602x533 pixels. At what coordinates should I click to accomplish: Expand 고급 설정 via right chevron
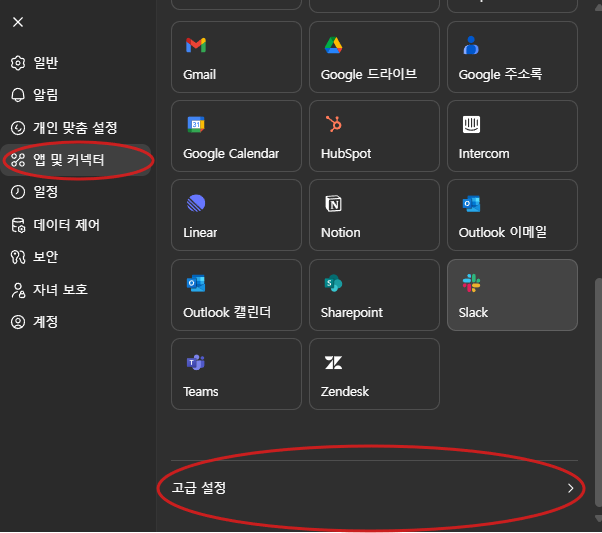571,488
